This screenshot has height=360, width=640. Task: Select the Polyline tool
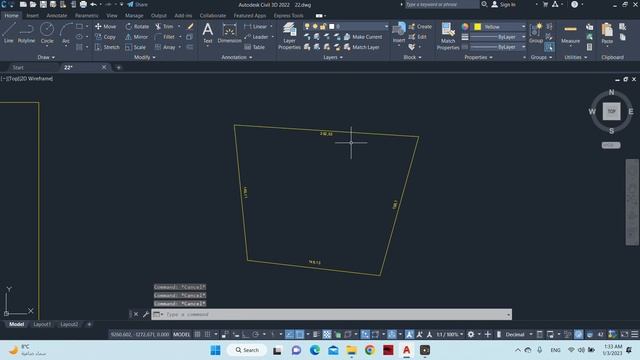[26, 33]
